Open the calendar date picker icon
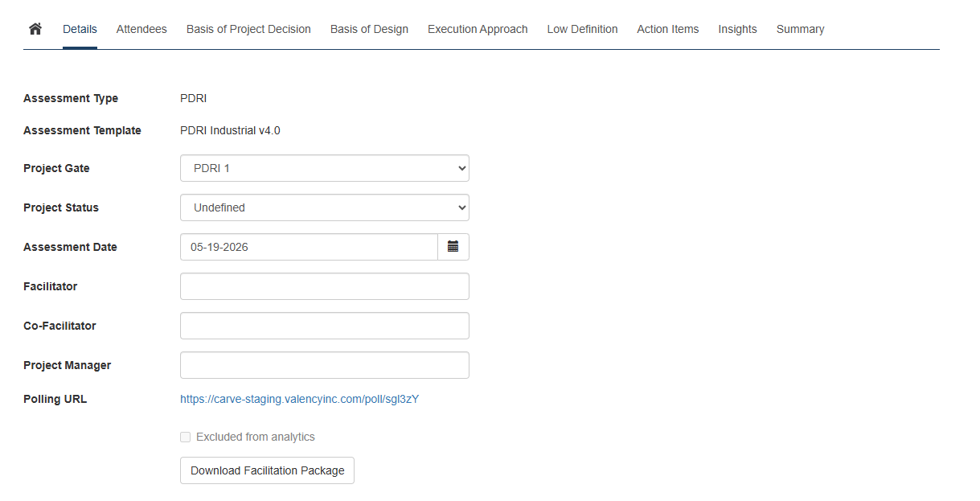Screen dimensions: 980x501 point(453,247)
